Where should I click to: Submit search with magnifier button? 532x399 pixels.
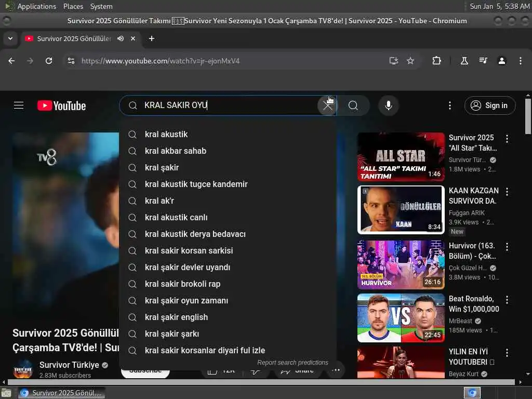pos(353,105)
